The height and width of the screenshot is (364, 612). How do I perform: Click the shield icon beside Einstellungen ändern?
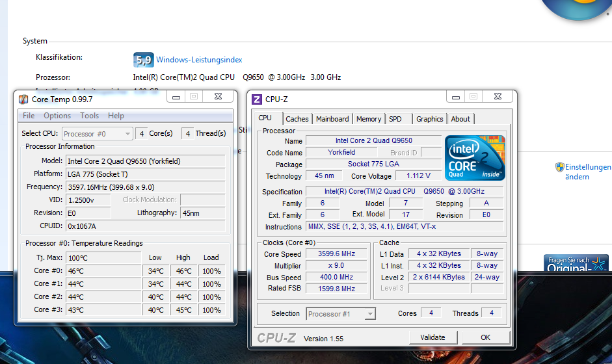coord(560,167)
